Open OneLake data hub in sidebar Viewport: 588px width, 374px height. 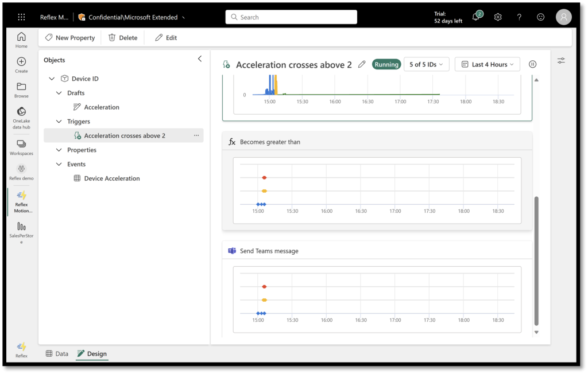pyautogui.click(x=21, y=115)
